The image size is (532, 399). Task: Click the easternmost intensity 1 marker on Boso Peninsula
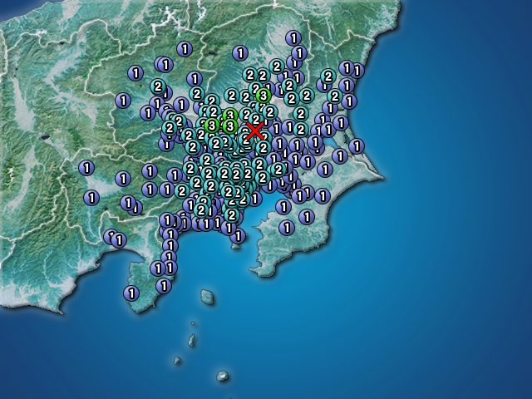point(323,196)
